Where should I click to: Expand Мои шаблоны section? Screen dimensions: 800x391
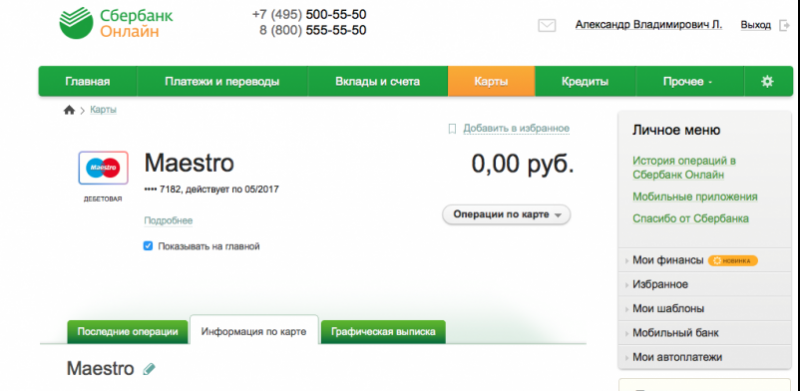point(704,309)
